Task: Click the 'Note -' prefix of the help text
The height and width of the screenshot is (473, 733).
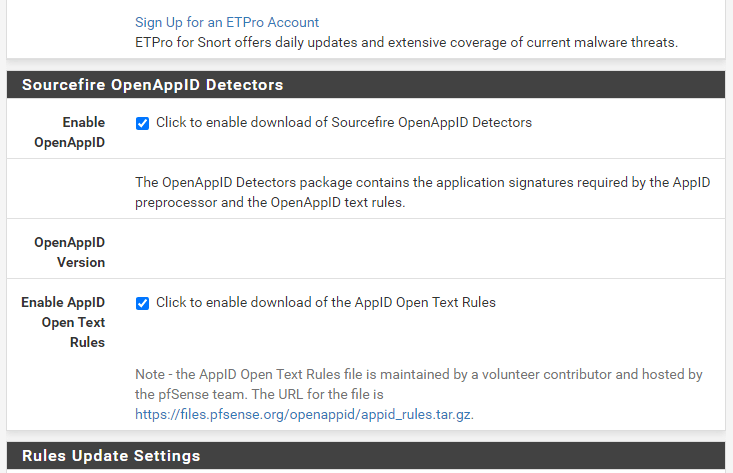Action: click(153, 375)
